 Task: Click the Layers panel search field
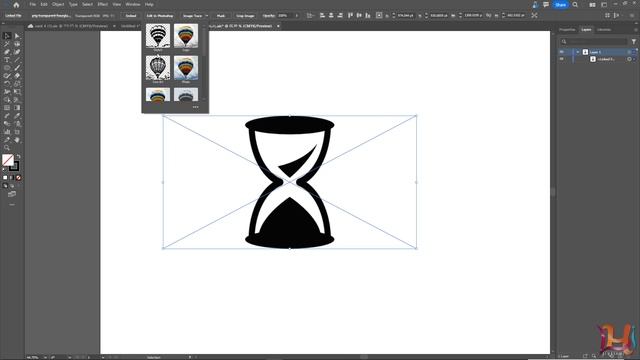click(x=593, y=42)
